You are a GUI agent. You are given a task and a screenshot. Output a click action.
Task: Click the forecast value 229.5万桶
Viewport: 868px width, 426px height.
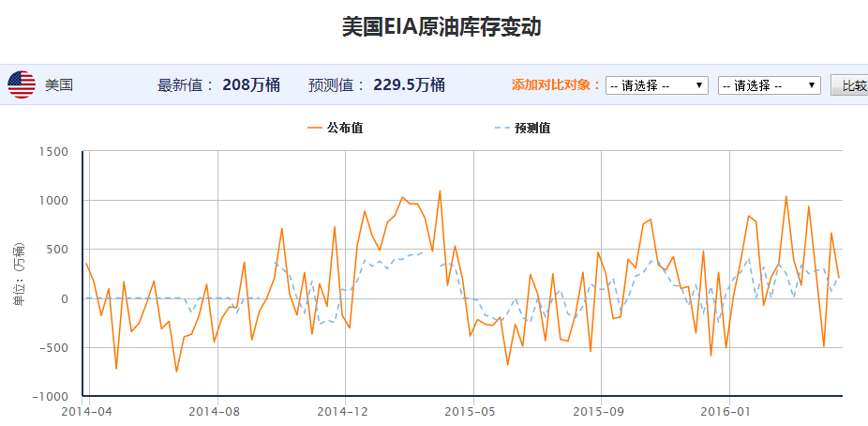coord(409,85)
